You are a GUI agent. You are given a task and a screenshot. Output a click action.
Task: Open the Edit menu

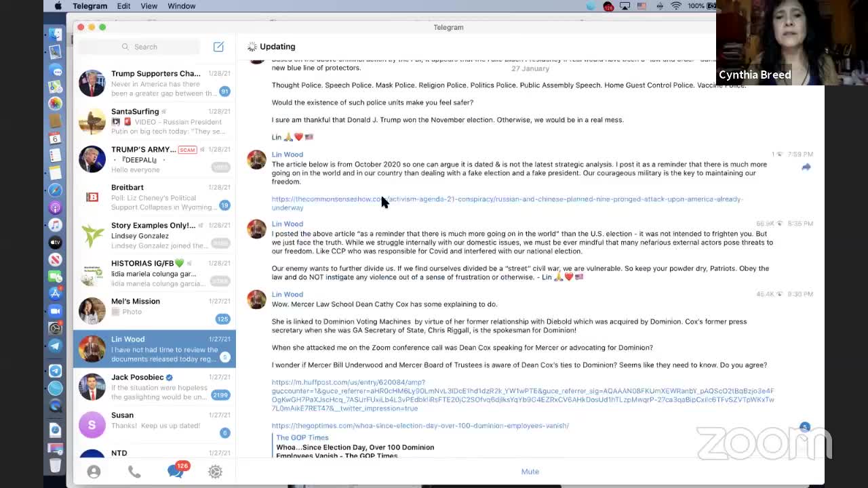click(x=123, y=6)
